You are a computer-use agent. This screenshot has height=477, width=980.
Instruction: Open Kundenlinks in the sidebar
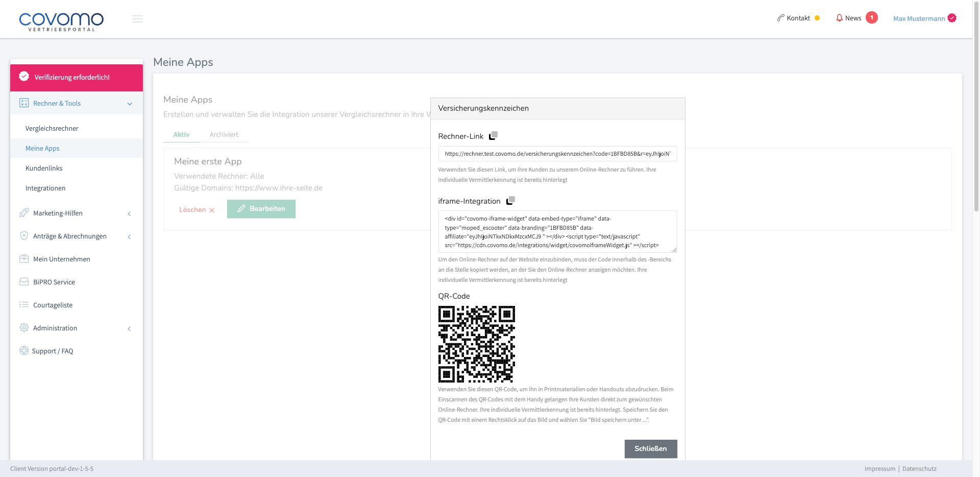coord(44,168)
